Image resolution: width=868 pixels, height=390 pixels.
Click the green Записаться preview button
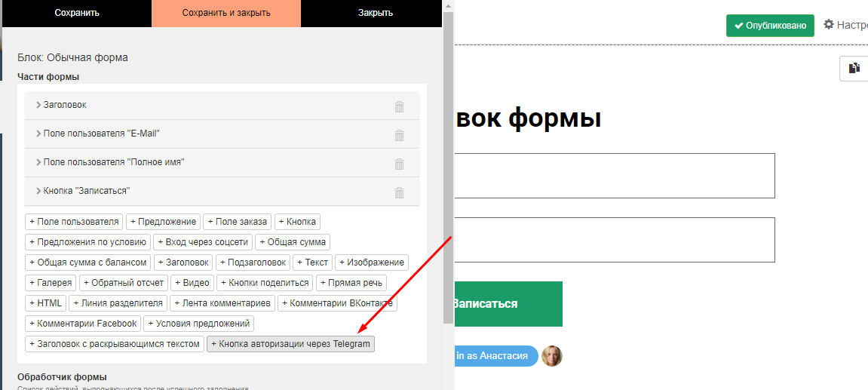[x=508, y=303]
